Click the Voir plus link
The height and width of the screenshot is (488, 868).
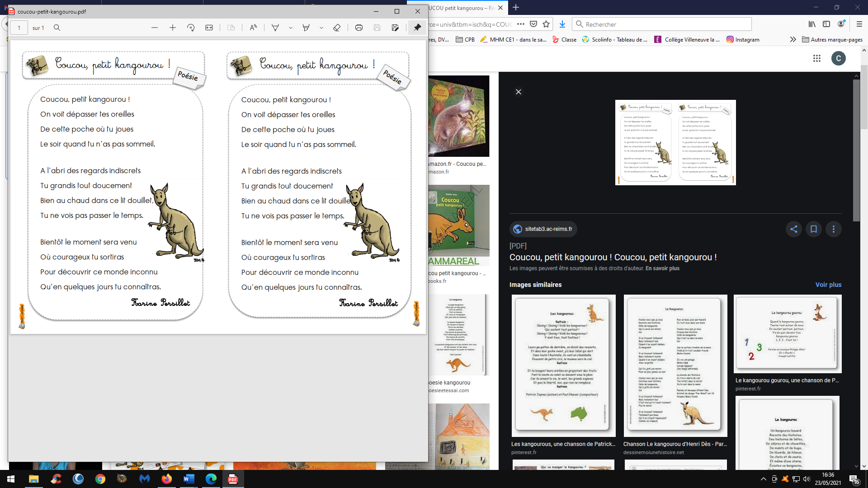(x=828, y=285)
